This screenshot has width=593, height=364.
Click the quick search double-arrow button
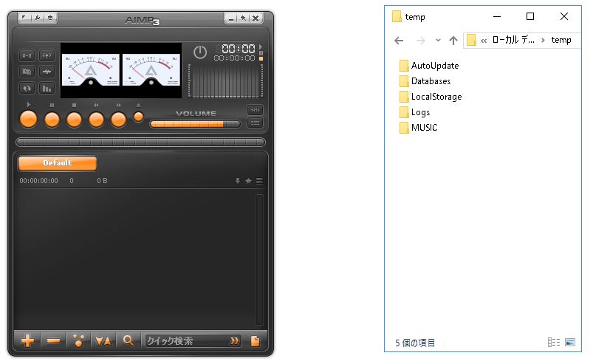click(235, 341)
